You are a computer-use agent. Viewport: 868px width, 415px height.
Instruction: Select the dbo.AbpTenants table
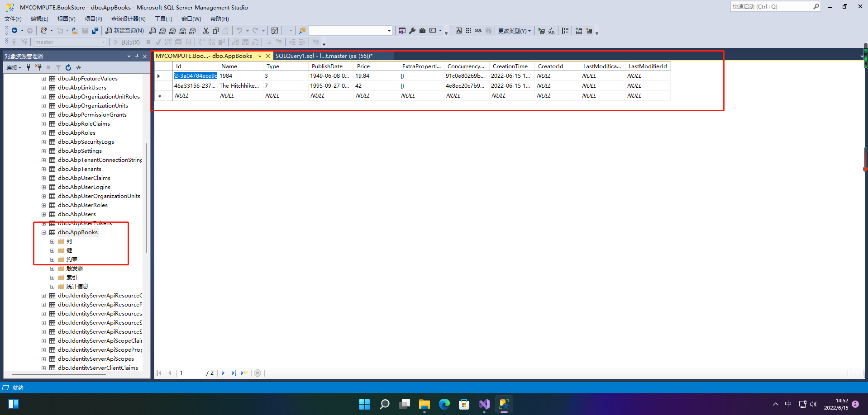pyautogui.click(x=80, y=169)
